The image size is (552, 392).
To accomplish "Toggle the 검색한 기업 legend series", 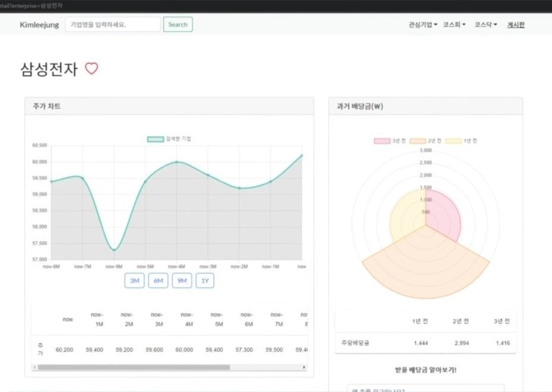I will tap(169, 139).
